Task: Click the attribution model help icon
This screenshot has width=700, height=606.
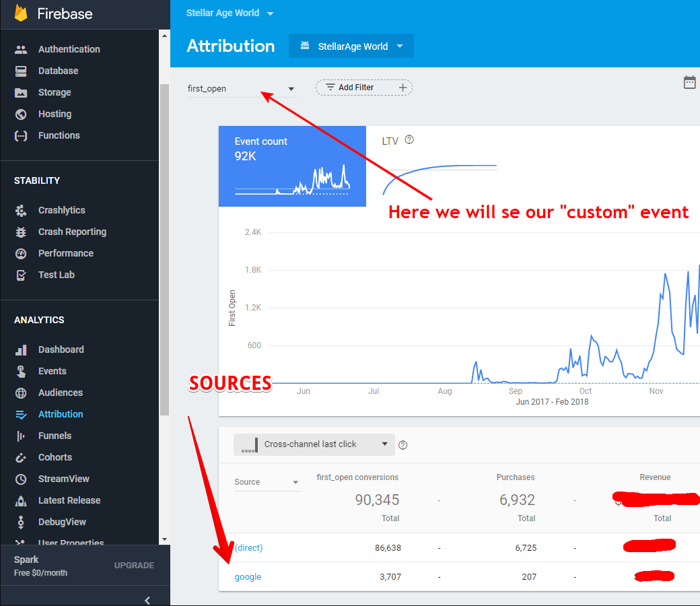Action: point(403,445)
